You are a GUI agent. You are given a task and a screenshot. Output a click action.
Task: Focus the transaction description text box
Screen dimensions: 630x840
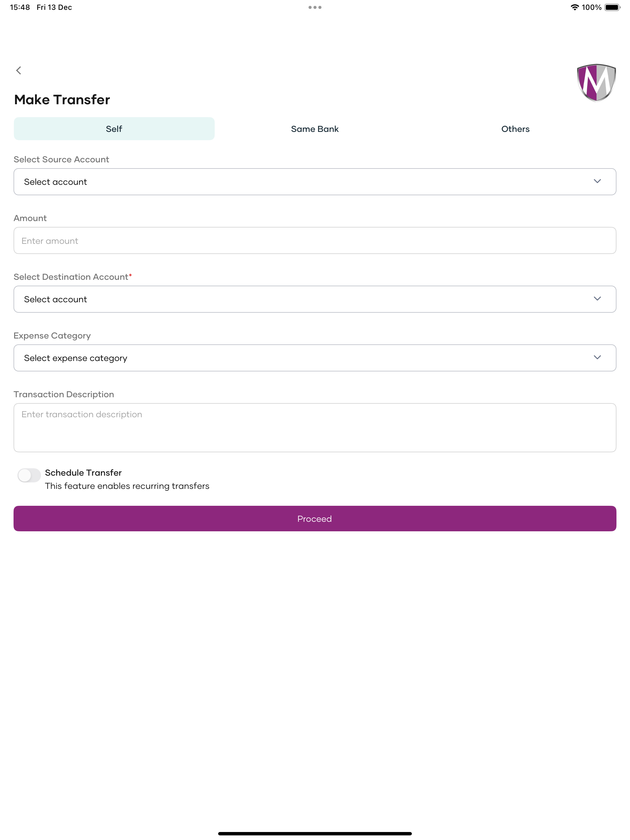[x=315, y=428]
